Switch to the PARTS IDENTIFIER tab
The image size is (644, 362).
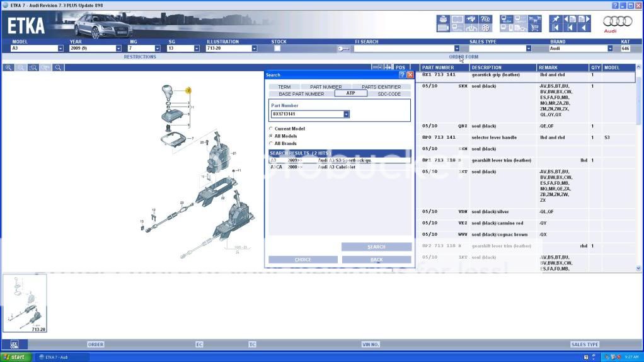381,87
